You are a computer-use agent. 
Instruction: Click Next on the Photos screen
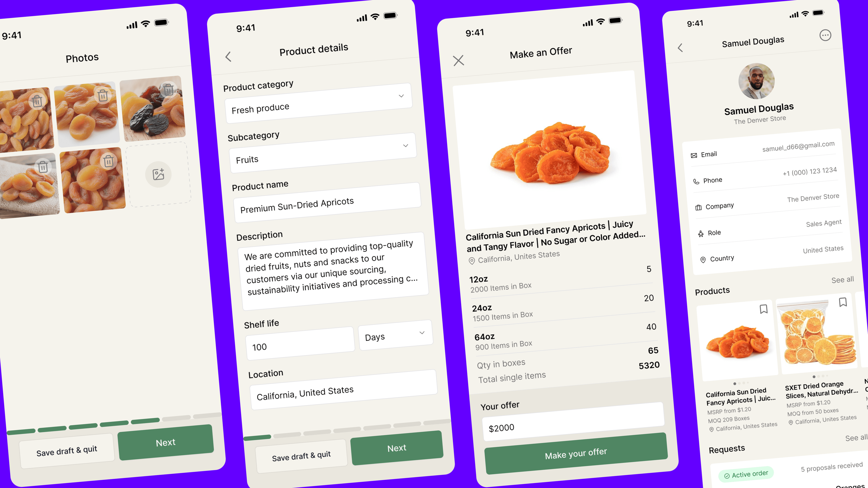click(165, 442)
